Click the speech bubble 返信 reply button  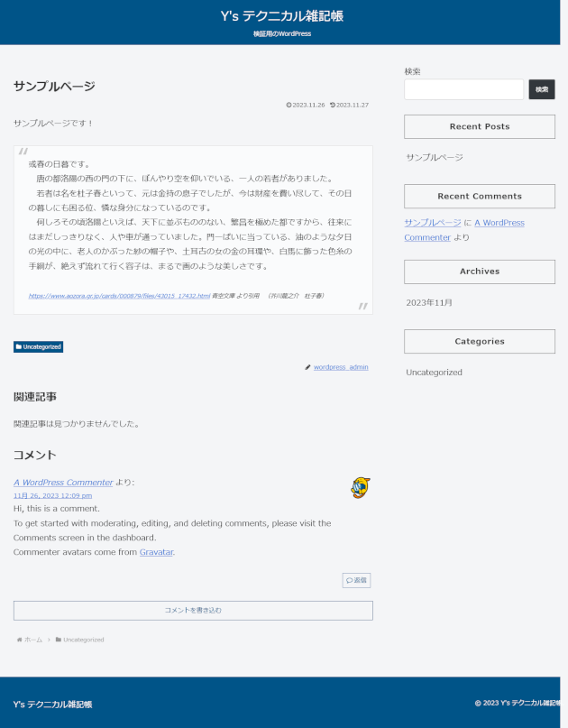tap(356, 580)
